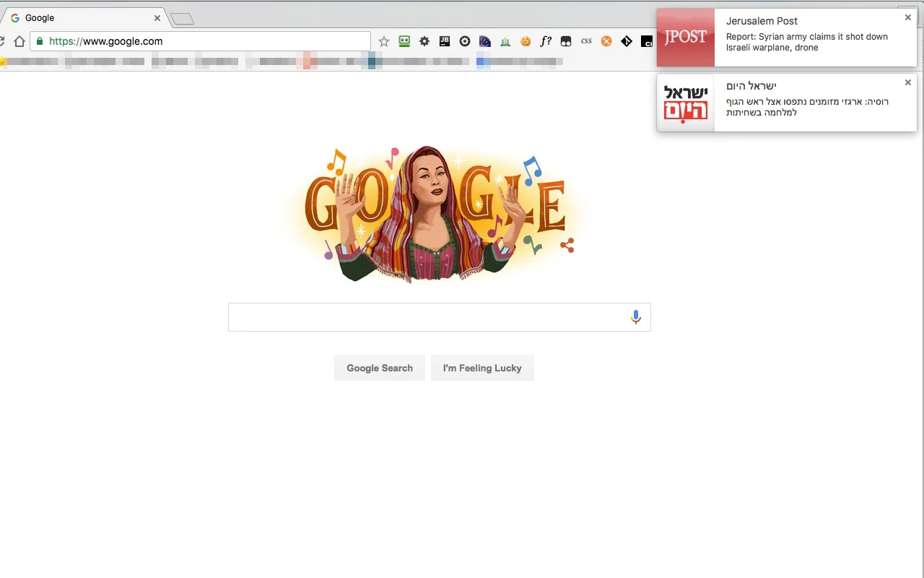
Task: Focus the Google search box
Action: pyautogui.click(x=439, y=317)
